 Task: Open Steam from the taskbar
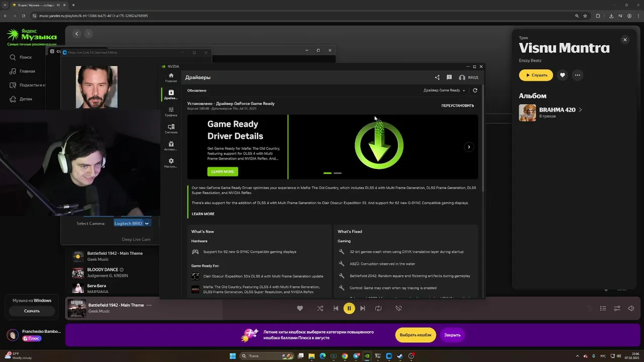(400, 356)
